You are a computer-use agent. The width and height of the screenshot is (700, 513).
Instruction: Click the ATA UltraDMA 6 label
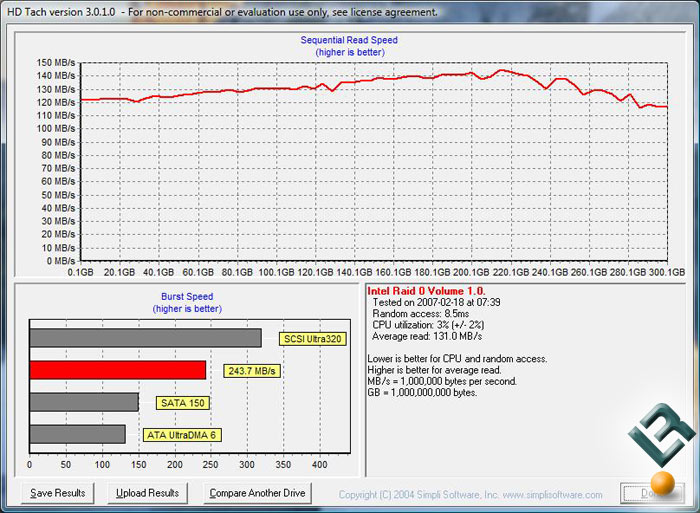coord(182,435)
